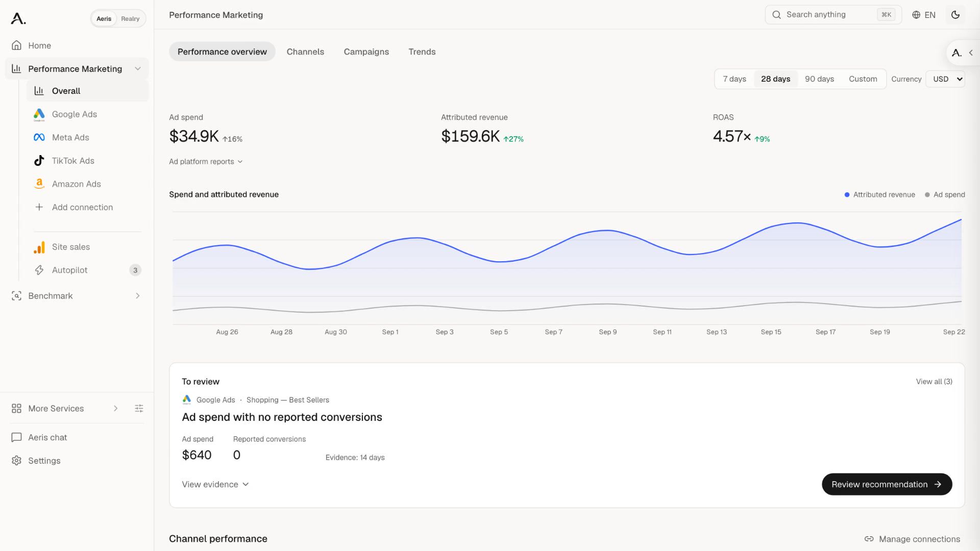Switch workspace to Realry
980x551 pixels.
click(x=130, y=18)
